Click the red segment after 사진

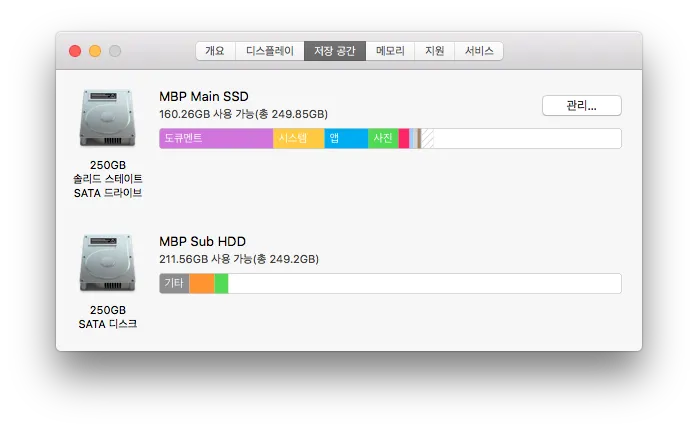click(404, 139)
